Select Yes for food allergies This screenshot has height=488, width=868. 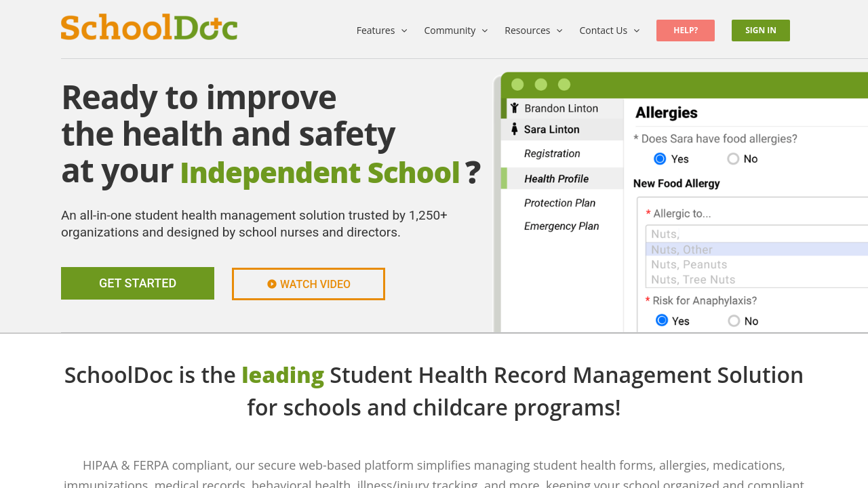coord(660,159)
